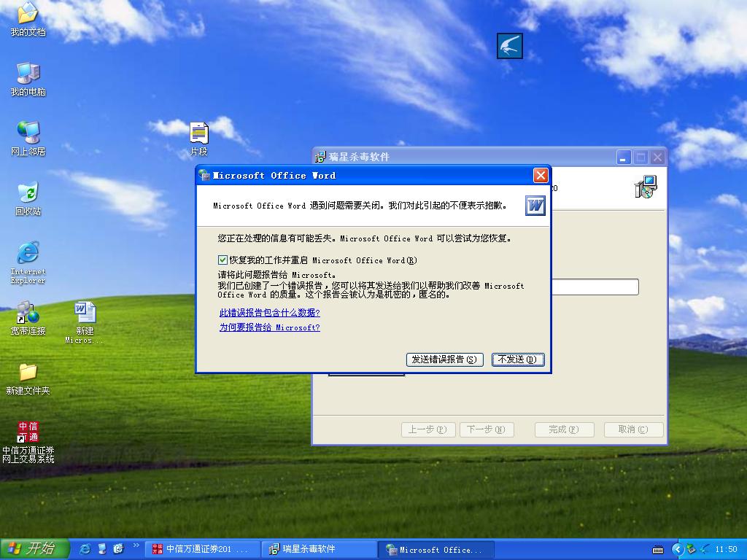The height and width of the screenshot is (560, 747).
Task: Open link 此错误报告包含什么数据?
Action: coord(270,313)
